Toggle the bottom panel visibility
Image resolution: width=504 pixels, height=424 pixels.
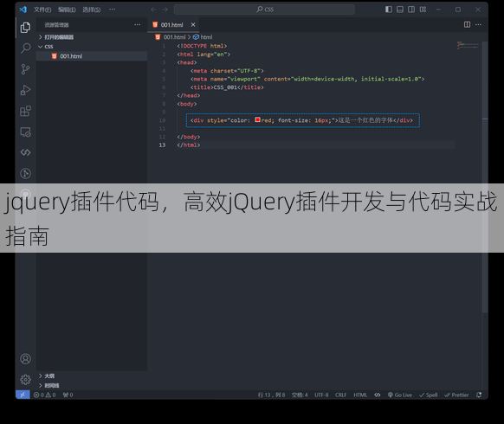[x=400, y=10]
